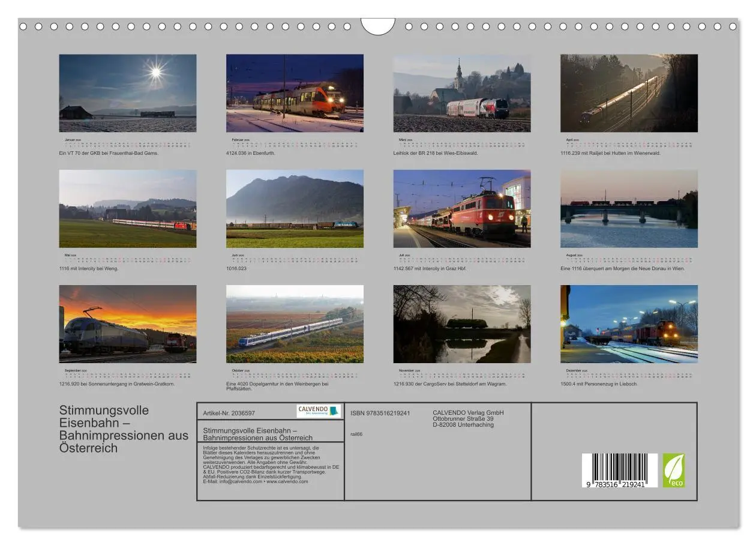Click the 'März' month label
The image size is (756, 545).
coord(404,140)
